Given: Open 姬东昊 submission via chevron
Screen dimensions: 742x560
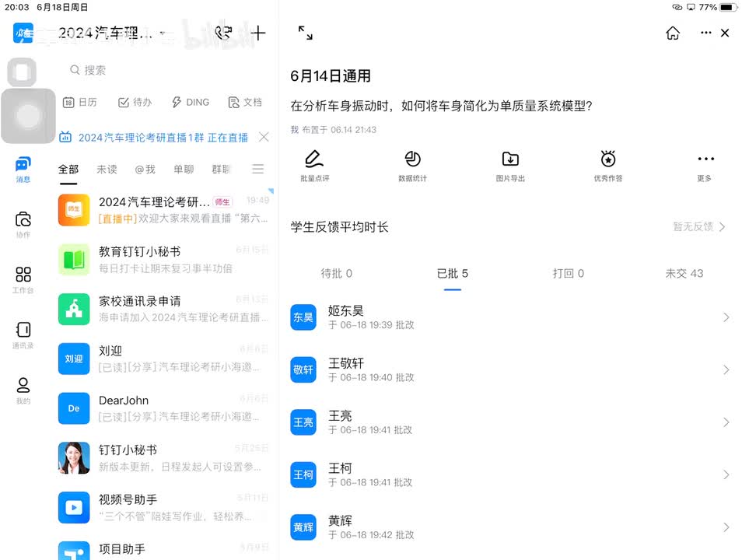Looking at the screenshot, I should pyautogui.click(x=726, y=317).
